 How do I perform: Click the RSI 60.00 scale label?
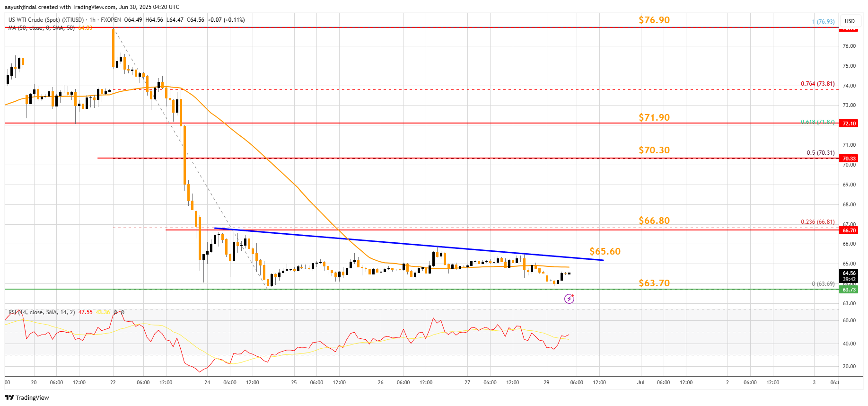pos(849,320)
